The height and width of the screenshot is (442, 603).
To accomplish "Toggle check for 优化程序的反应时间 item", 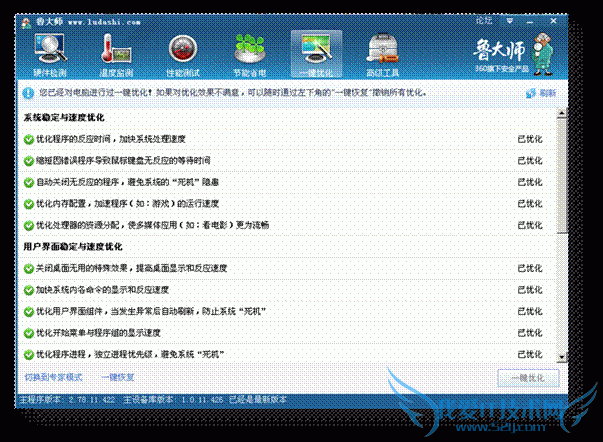I will tap(28, 139).
